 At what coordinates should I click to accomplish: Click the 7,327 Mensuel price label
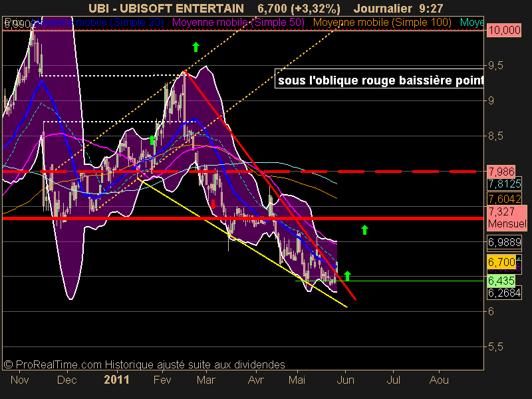[507, 218]
